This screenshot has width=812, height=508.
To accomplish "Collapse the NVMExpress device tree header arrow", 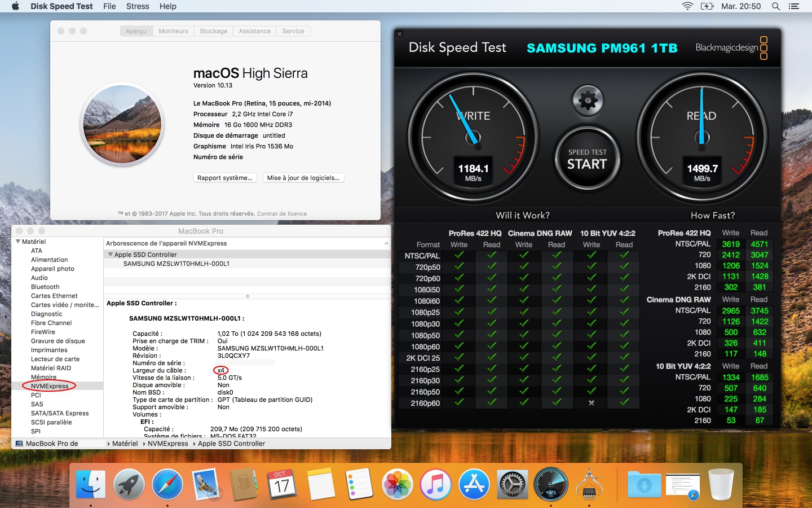I will point(386,243).
